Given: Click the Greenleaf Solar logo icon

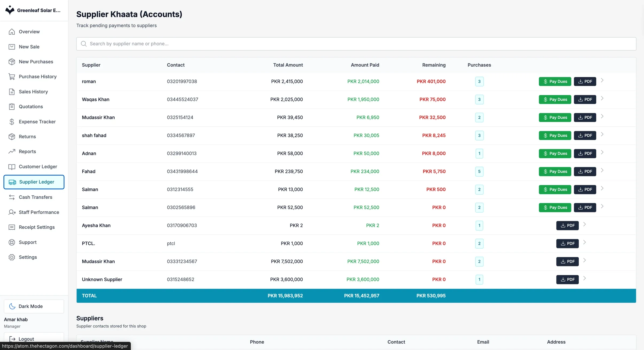Looking at the screenshot, I should tap(10, 10).
